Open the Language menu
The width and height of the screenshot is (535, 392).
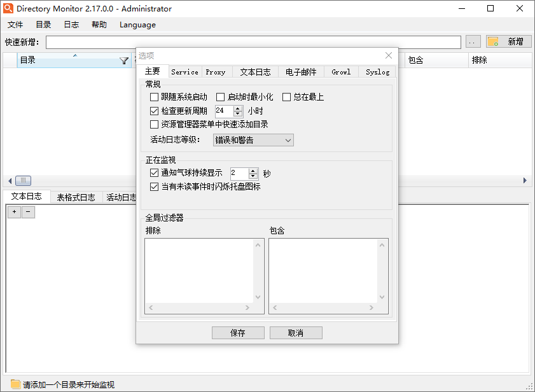coord(137,25)
